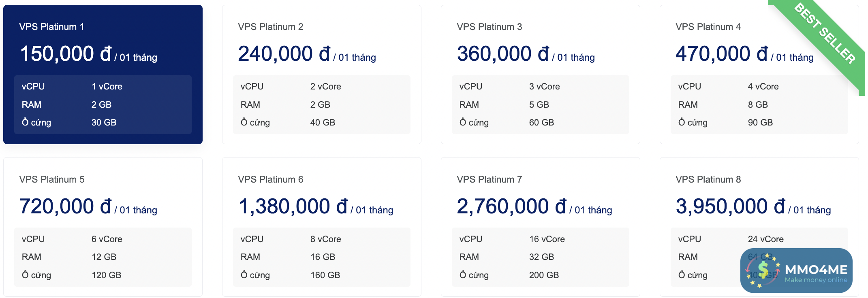Screen dimensions: 868x298
Task: Select the VPS Platinum 8 title
Action: click(x=708, y=179)
